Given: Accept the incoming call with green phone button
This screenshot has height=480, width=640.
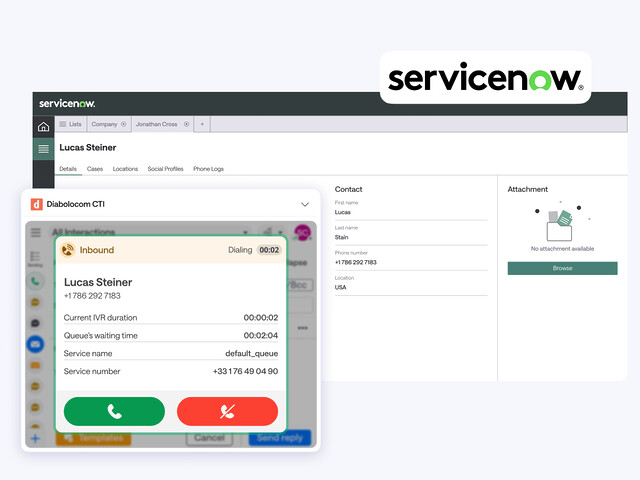Looking at the screenshot, I should [114, 411].
